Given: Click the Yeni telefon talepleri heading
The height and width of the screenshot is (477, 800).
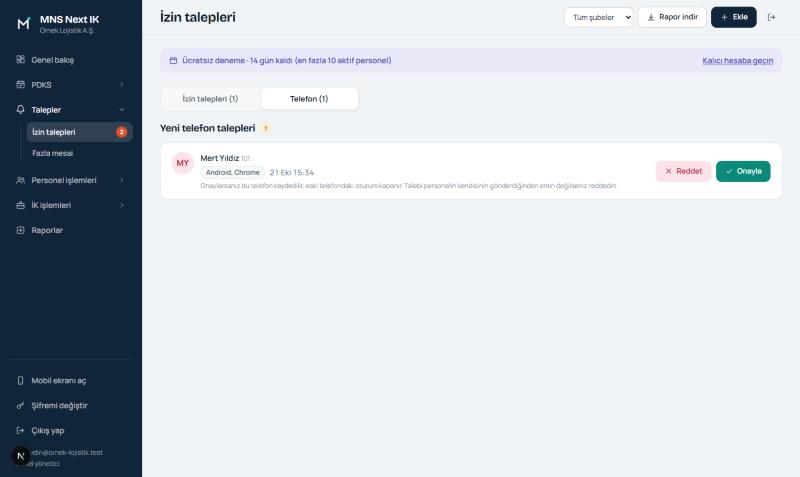Looking at the screenshot, I should pos(208,128).
